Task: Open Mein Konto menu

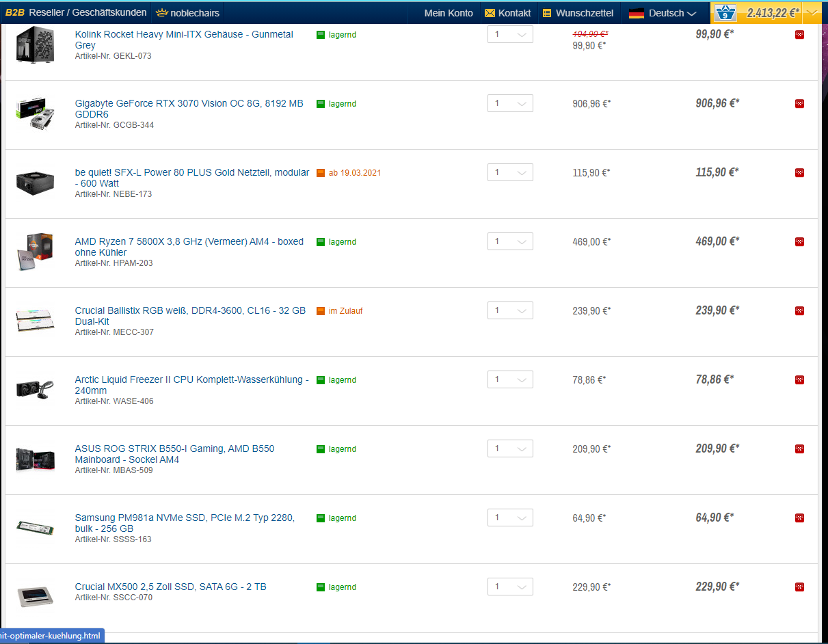Action: [449, 13]
